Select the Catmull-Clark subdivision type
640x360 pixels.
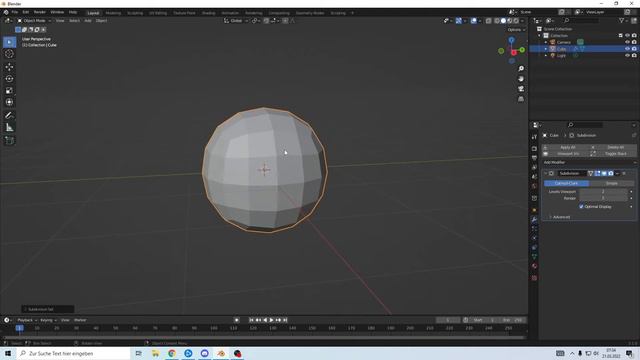[566, 183]
